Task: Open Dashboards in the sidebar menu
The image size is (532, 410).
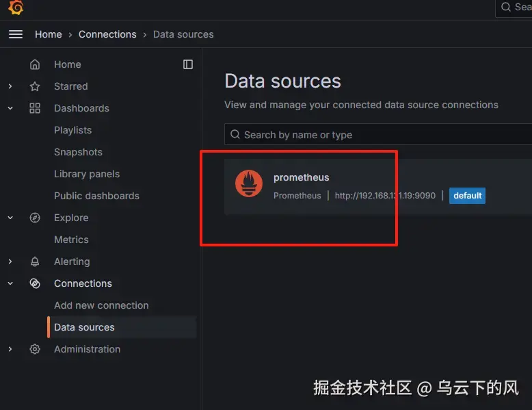Action: click(82, 108)
